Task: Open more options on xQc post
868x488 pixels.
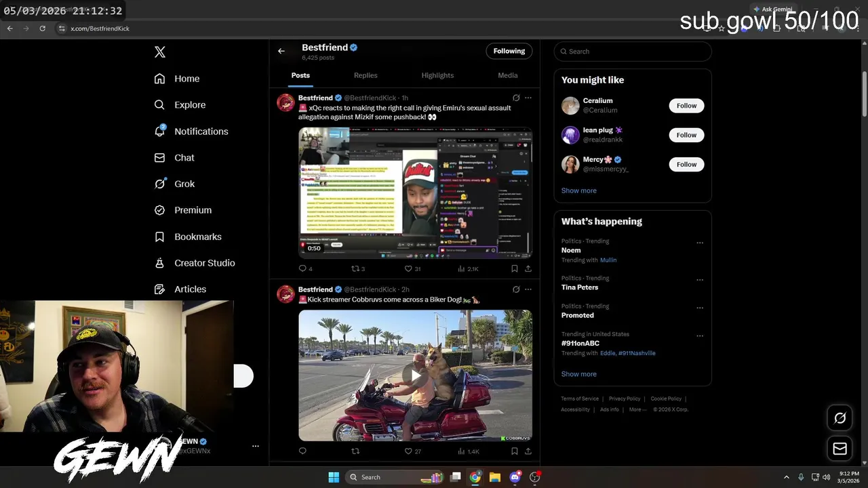Action: pyautogui.click(x=528, y=98)
